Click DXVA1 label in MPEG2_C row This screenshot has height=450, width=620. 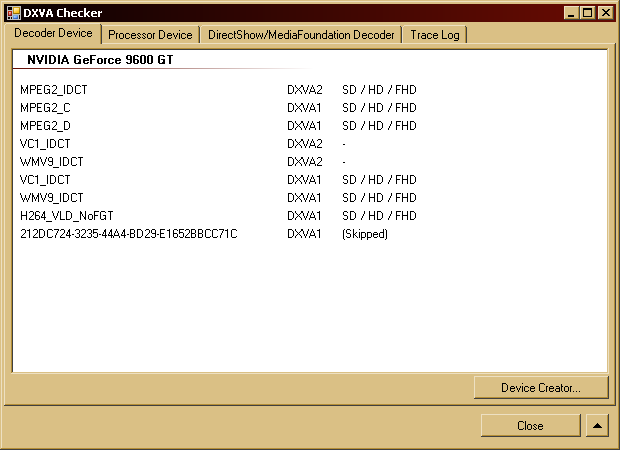click(x=304, y=108)
